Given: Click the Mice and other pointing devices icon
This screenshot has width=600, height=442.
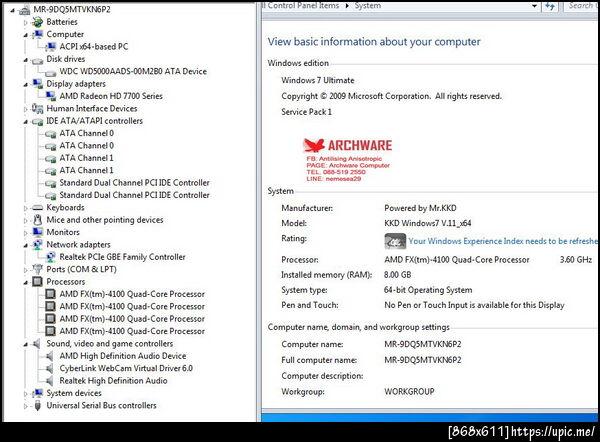Looking at the screenshot, I should tap(38, 220).
